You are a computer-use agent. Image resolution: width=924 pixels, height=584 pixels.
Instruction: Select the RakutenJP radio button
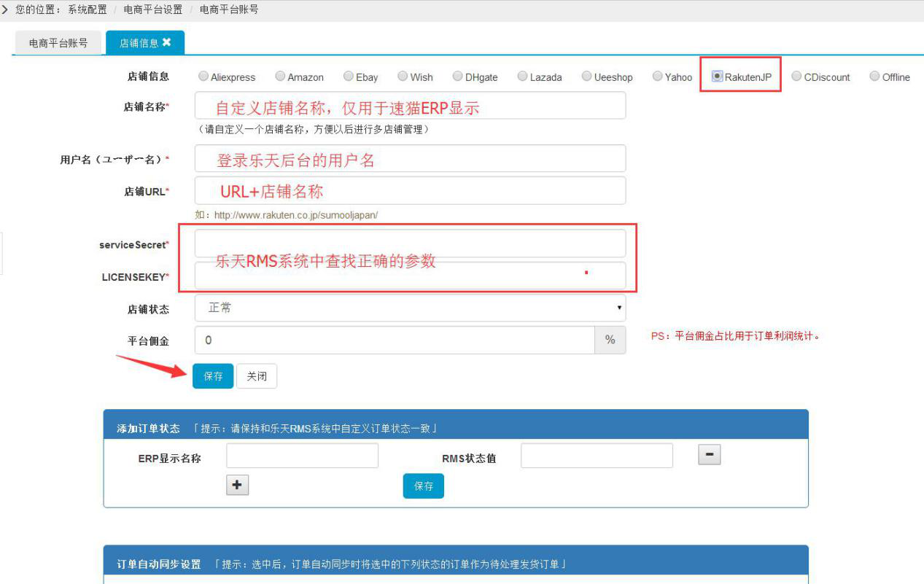[x=718, y=76]
